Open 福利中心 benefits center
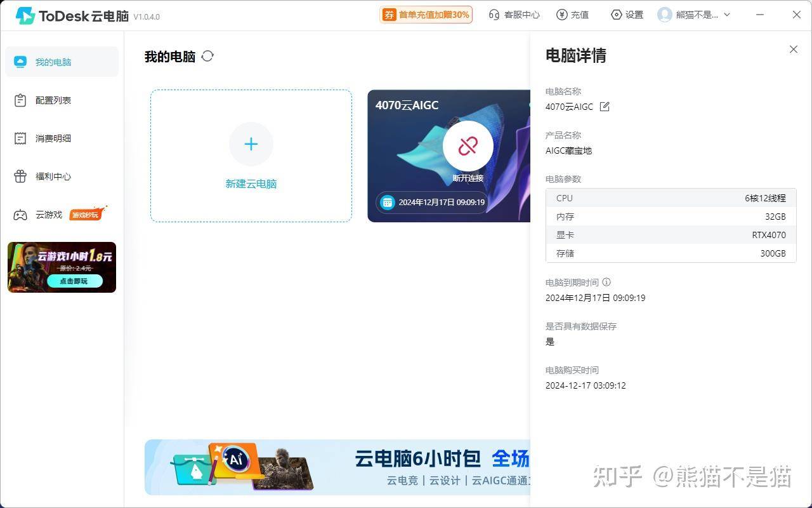Image resolution: width=812 pixels, height=508 pixels. point(62,177)
